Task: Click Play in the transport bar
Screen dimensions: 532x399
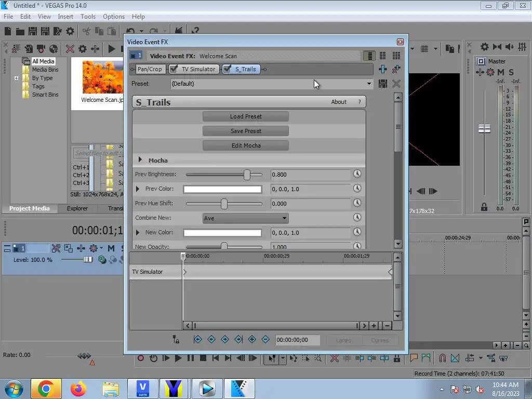Action: (178, 358)
